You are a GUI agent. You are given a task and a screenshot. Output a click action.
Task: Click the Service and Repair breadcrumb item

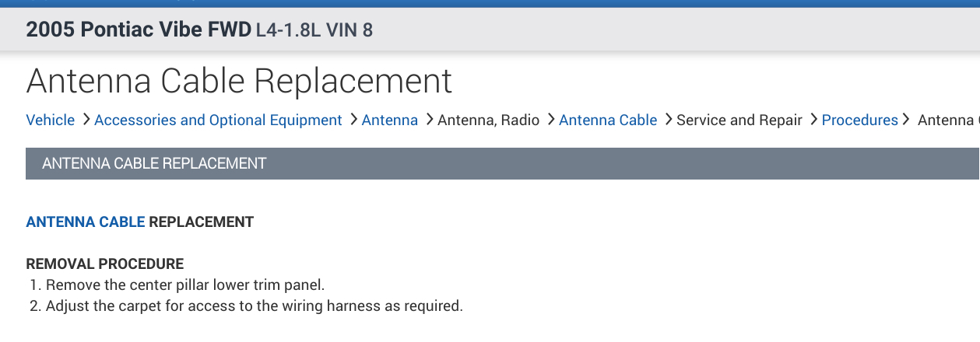click(739, 120)
